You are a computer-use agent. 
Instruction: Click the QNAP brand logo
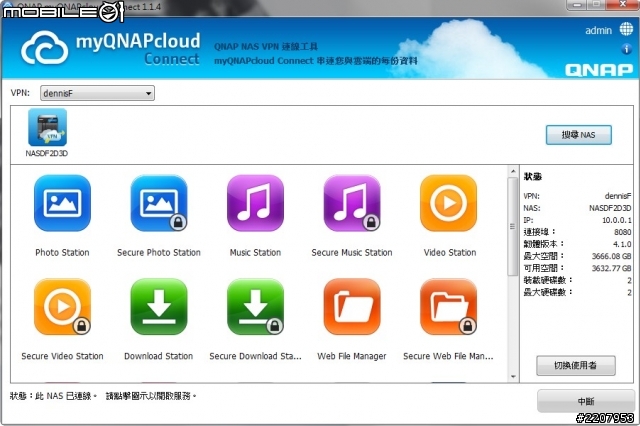point(599,70)
